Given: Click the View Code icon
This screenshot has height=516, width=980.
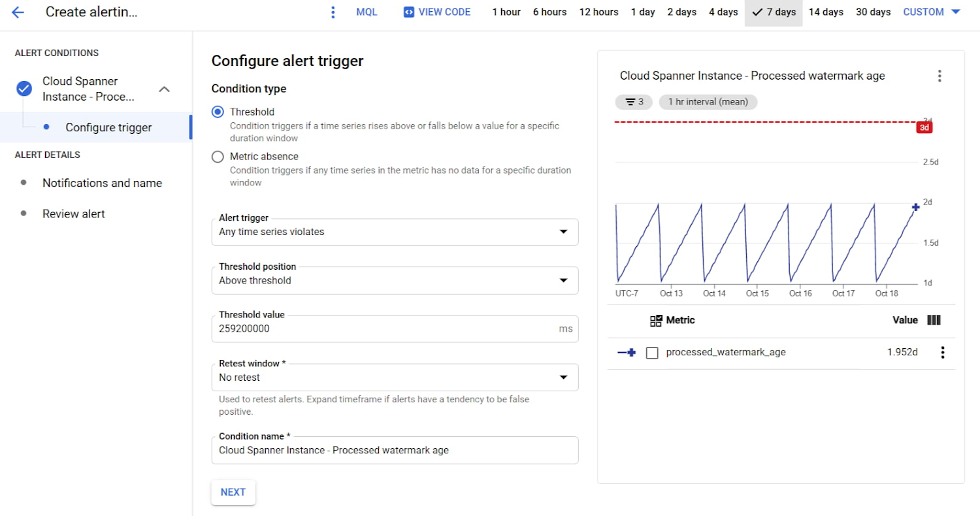Looking at the screenshot, I should tap(409, 12).
